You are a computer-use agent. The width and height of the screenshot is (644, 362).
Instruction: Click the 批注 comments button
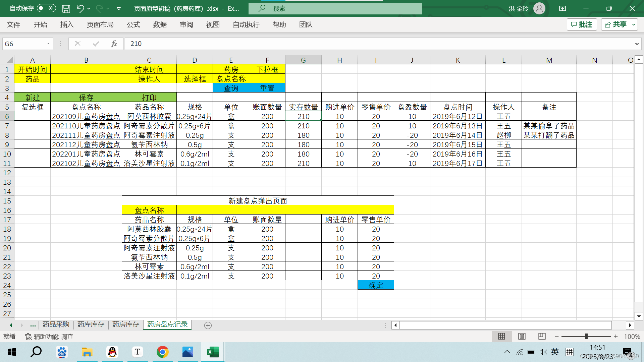click(582, 24)
